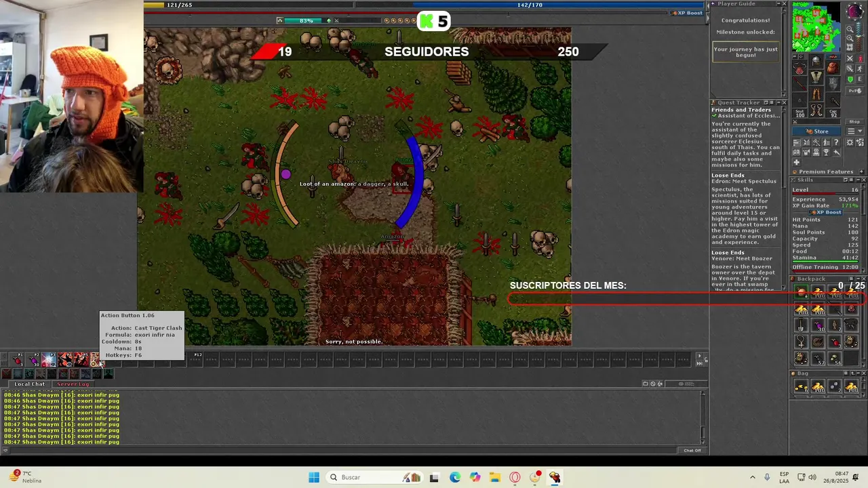Image resolution: width=868 pixels, height=488 pixels.
Task: Click the plus icon below sidebar buttons
Action: coord(797,162)
